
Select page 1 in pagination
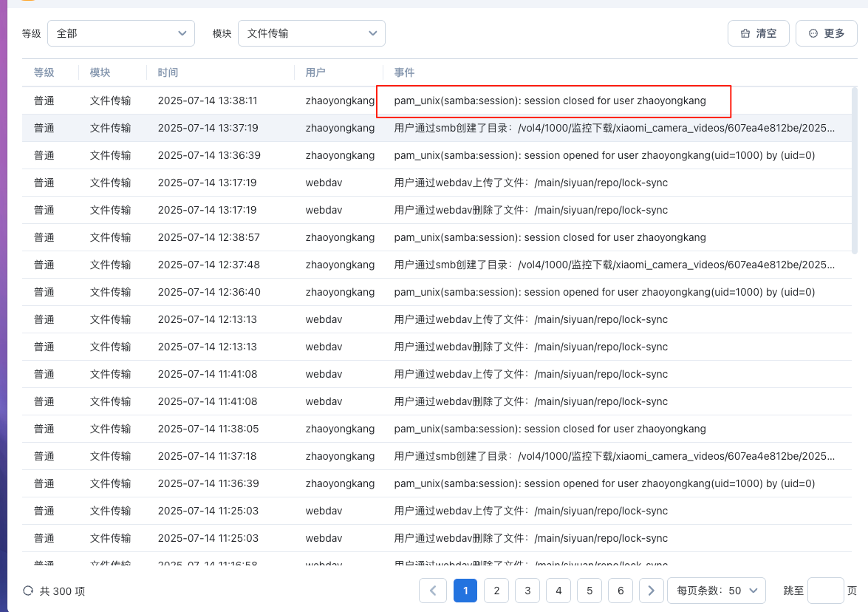tap(465, 591)
